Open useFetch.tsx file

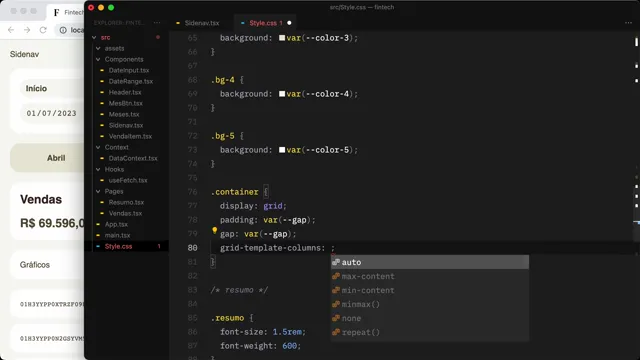pyautogui.click(x=128, y=180)
